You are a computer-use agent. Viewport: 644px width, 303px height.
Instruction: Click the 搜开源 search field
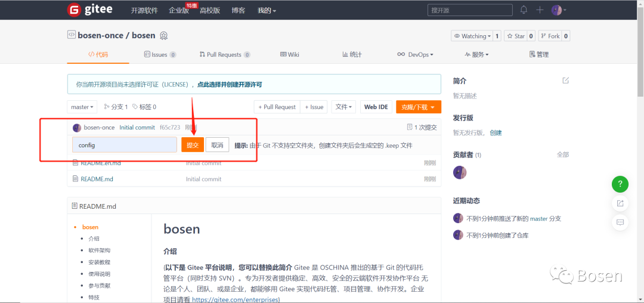(x=470, y=10)
